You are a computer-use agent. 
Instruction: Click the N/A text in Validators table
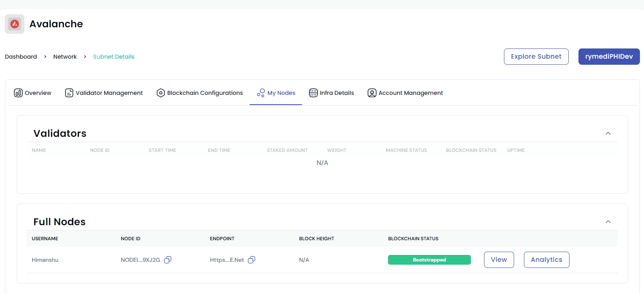(322, 163)
